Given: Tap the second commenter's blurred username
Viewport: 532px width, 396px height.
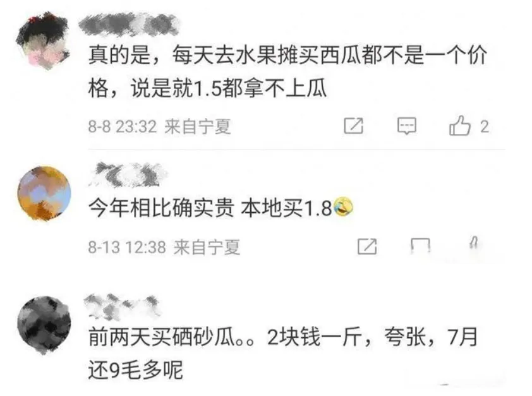Looking at the screenshot, I should pyautogui.click(x=128, y=174).
